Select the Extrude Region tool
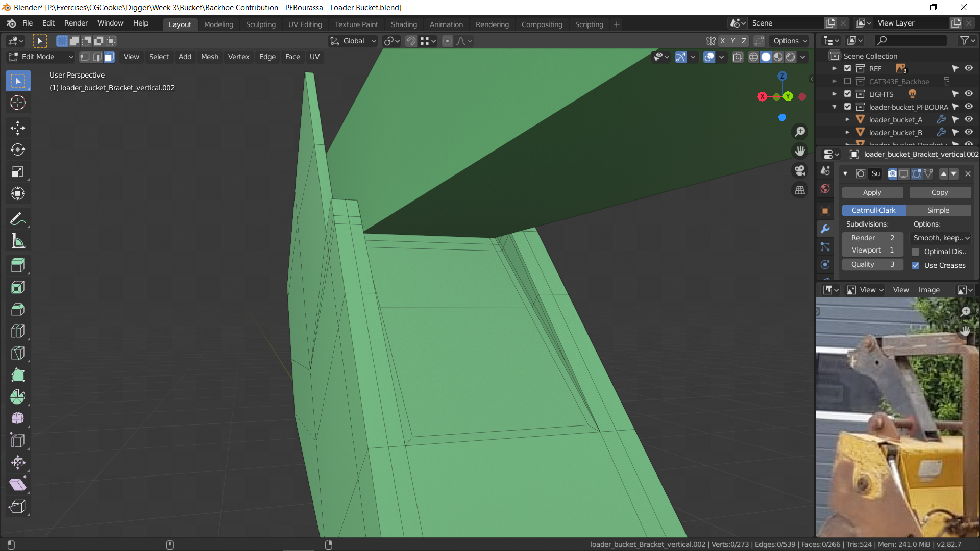 (x=18, y=265)
